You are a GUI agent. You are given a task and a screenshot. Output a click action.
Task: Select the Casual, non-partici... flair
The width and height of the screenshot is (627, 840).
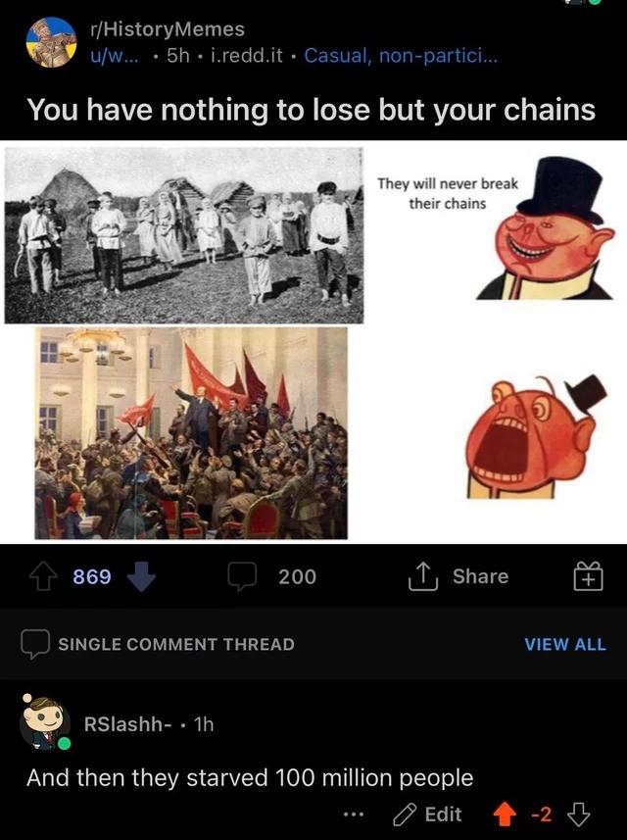pos(401,55)
